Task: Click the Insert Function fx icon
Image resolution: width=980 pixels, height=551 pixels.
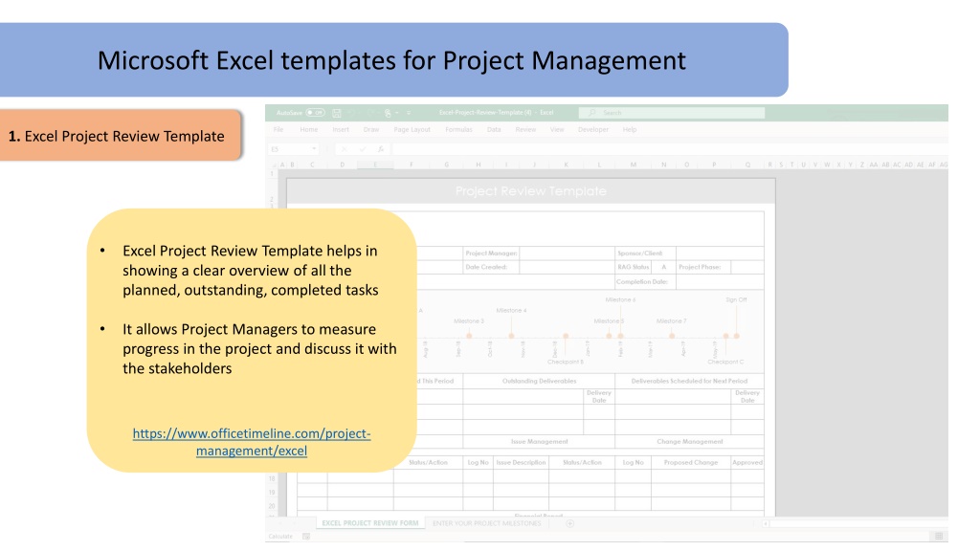Action: [381, 149]
